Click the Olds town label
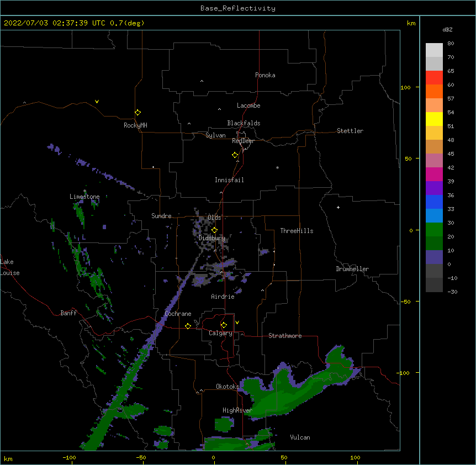Screen dimensions: 476x465 tap(214, 218)
